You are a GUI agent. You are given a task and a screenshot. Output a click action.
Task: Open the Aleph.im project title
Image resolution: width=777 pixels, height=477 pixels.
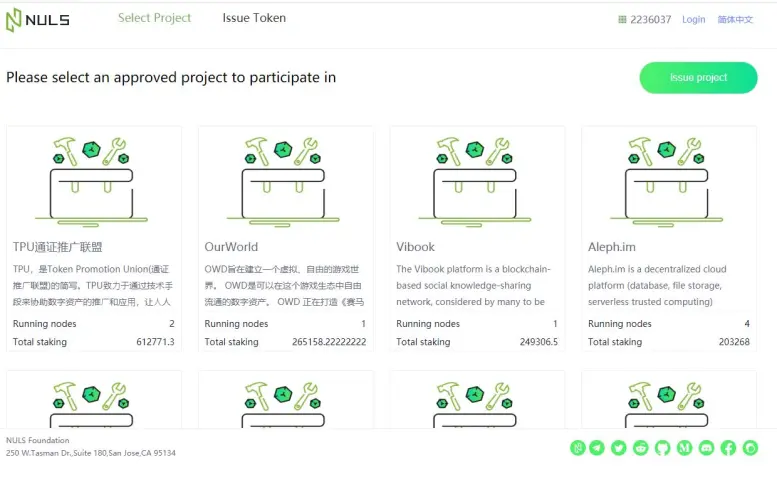click(612, 247)
